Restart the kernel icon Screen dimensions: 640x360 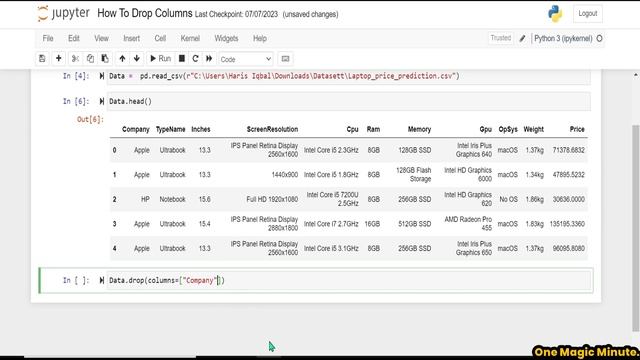click(x=195, y=59)
